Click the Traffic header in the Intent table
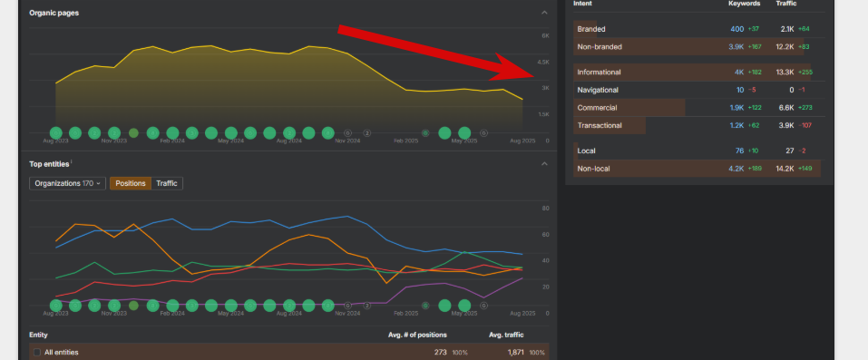 [786, 4]
